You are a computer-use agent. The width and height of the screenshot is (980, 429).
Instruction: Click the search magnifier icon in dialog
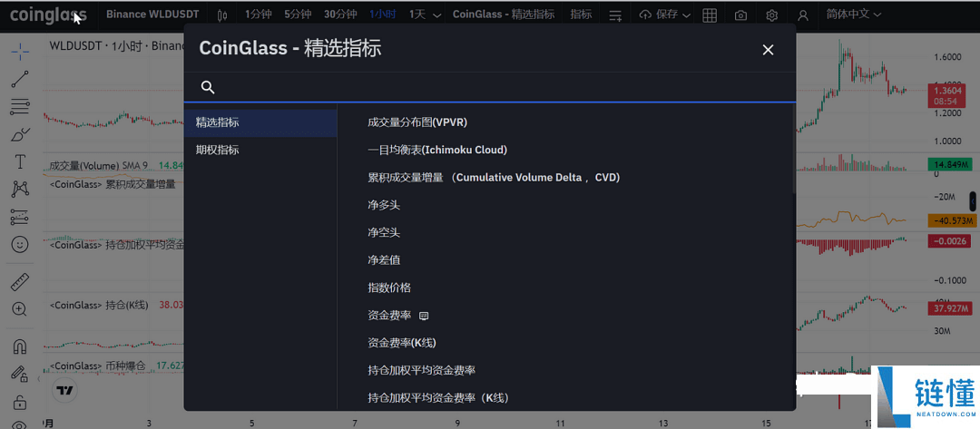pyautogui.click(x=208, y=87)
